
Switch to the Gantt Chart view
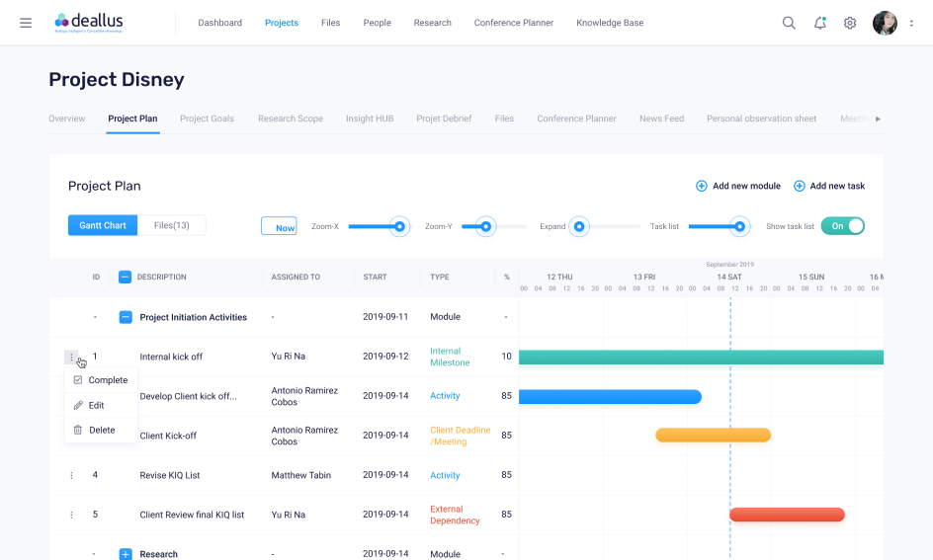(x=103, y=226)
